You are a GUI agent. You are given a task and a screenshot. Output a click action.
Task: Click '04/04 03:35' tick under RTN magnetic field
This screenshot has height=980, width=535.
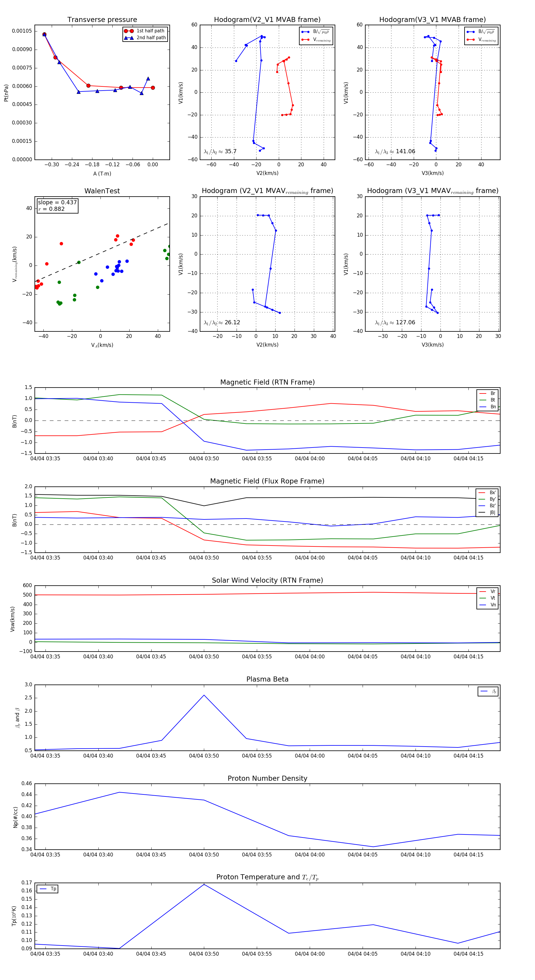pos(45,459)
